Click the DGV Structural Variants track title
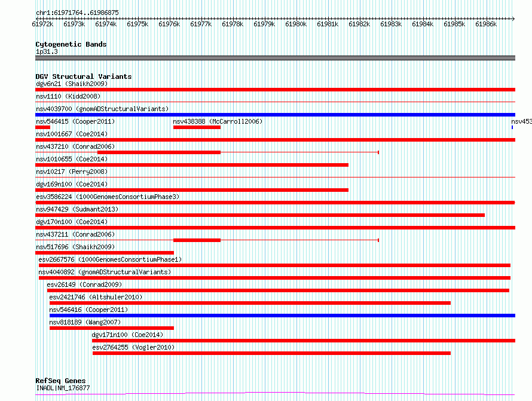This screenshot has height=401, width=532. (x=84, y=76)
